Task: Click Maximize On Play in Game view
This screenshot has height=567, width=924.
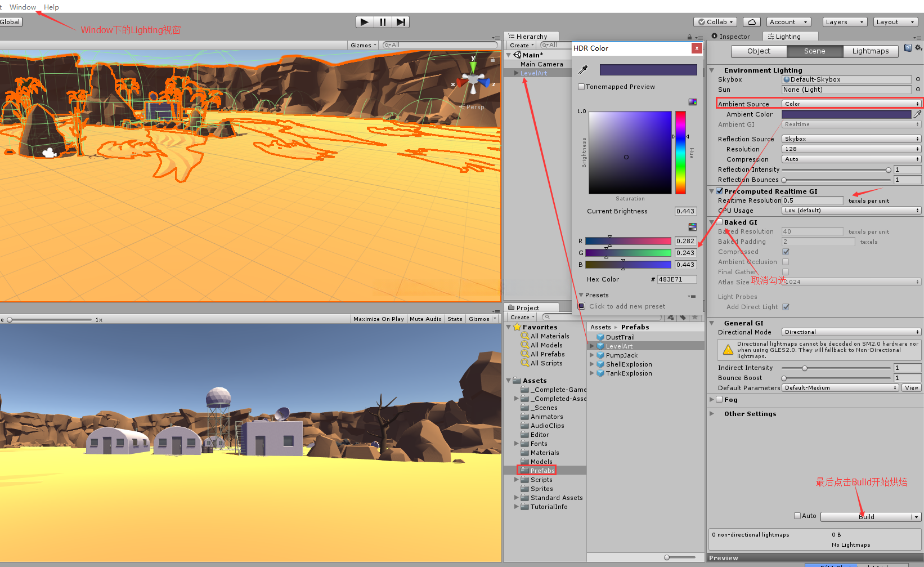Action: (378, 319)
